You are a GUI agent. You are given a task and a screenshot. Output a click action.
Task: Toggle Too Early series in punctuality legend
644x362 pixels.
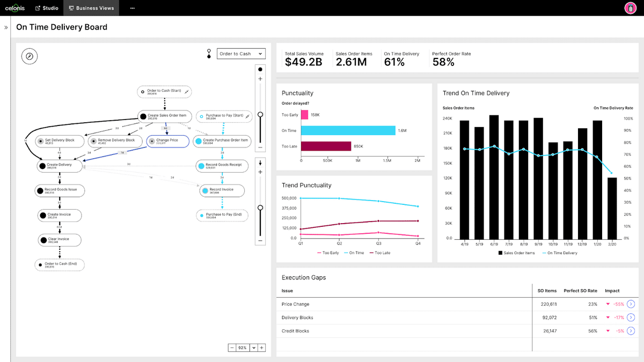328,253
